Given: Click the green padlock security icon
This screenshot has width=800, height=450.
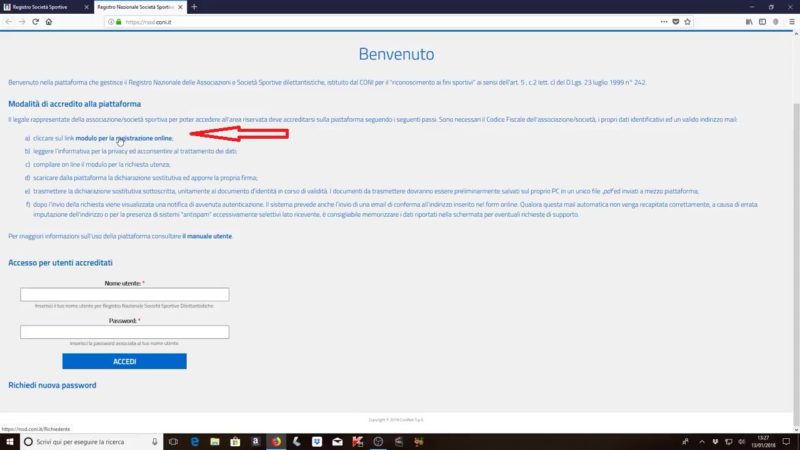Looking at the screenshot, I should pyautogui.click(x=119, y=22).
